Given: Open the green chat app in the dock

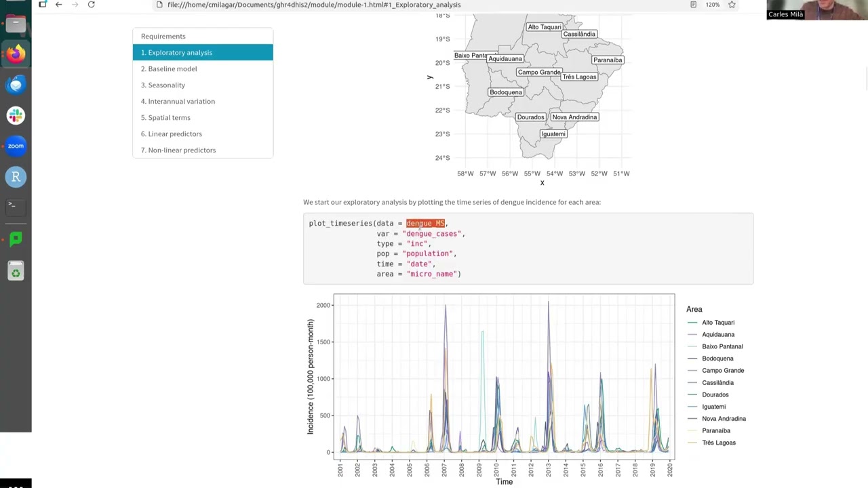Looking at the screenshot, I should (x=16, y=239).
